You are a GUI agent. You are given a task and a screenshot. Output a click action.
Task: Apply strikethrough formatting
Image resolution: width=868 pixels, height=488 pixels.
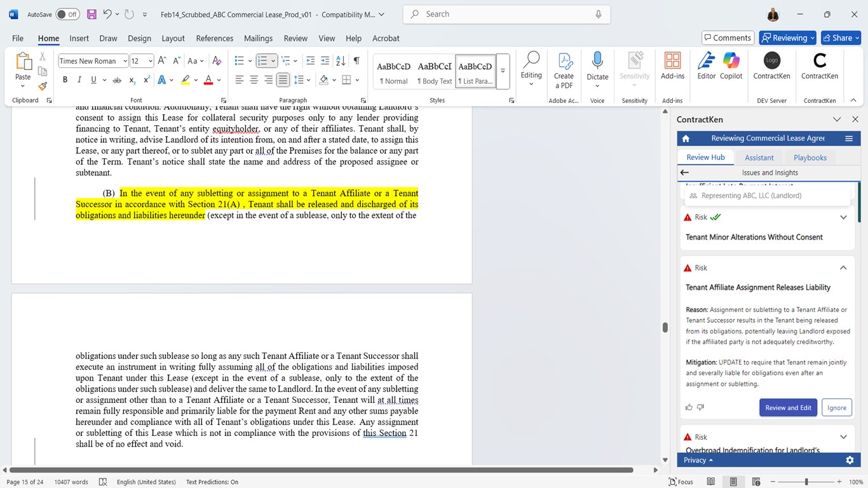117,80
